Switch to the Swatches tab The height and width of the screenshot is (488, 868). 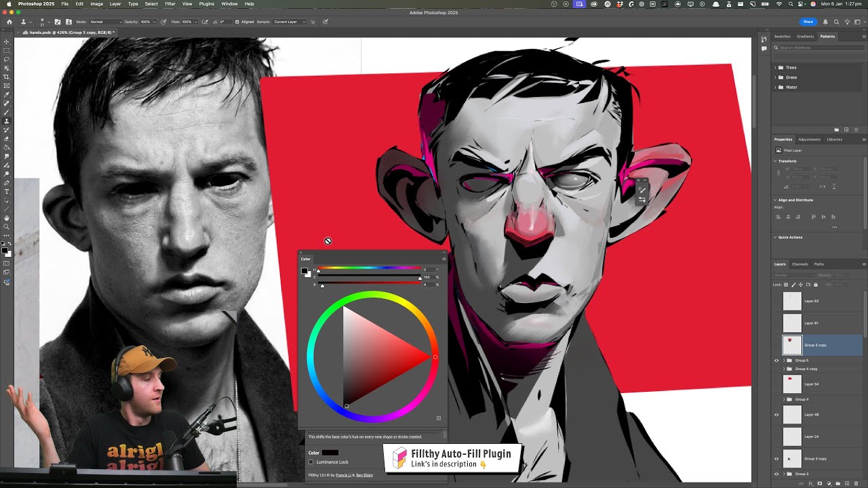tap(783, 37)
